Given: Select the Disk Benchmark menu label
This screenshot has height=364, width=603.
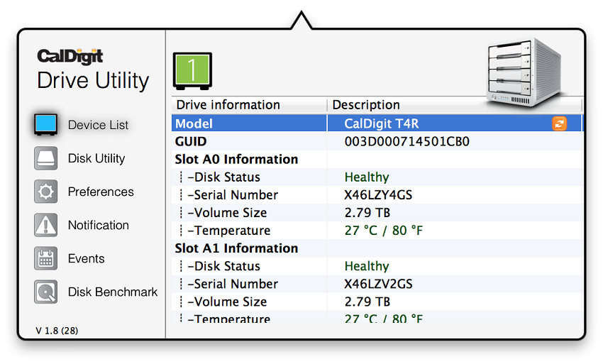Looking at the screenshot, I should click(x=113, y=292).
